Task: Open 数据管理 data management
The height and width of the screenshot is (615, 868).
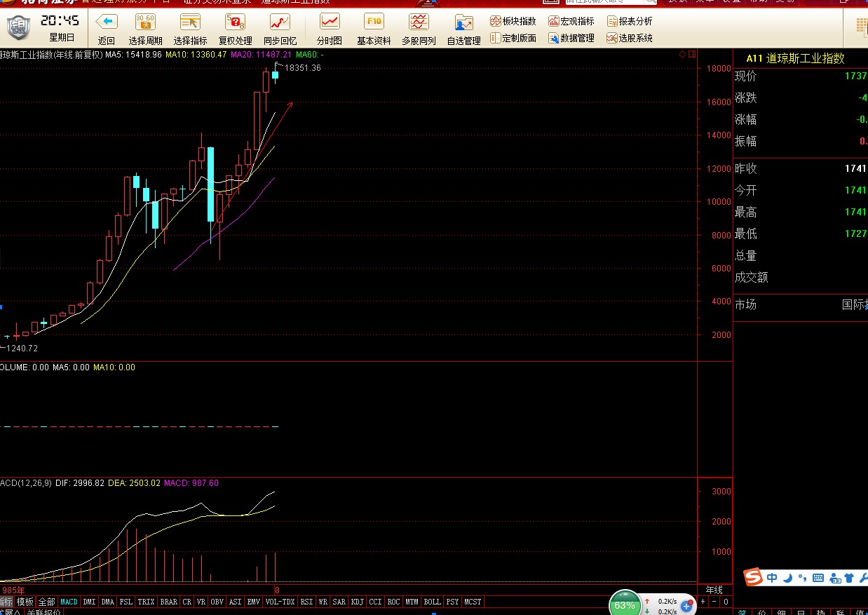Action: pos(571,38)
